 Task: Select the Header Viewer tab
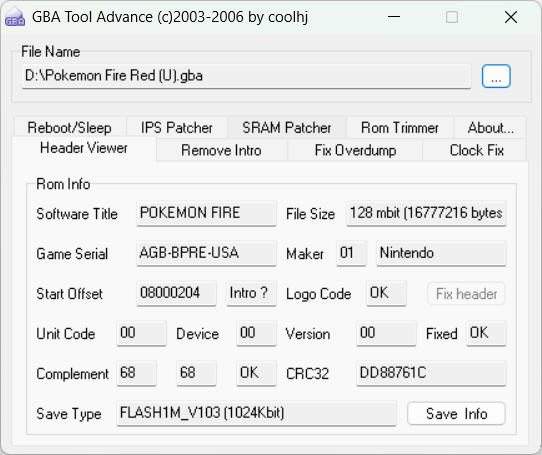click(x=84, y=148)
